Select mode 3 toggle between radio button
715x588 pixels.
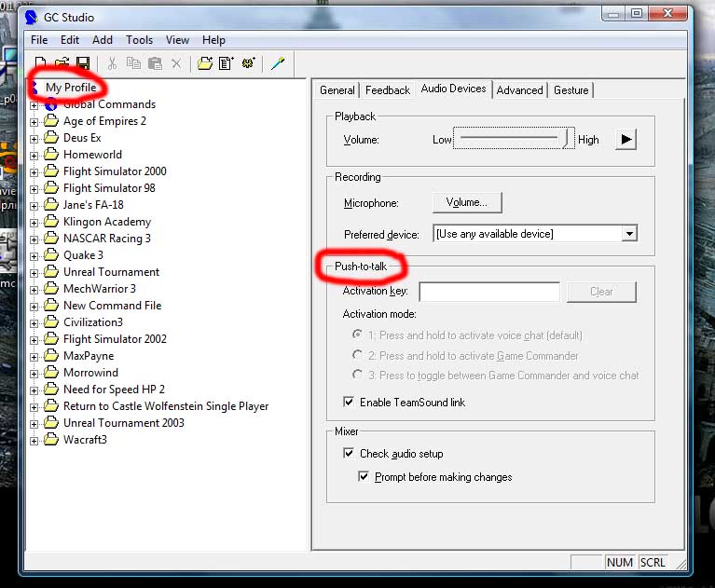(x=358, y=375)
